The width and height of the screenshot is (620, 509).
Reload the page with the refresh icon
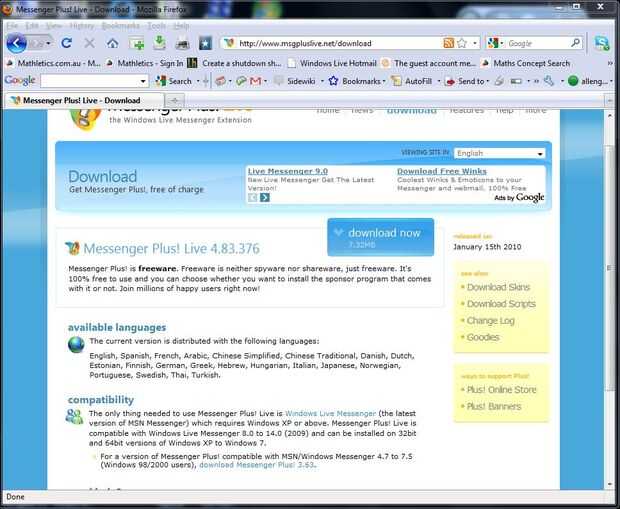coord(66,43)
